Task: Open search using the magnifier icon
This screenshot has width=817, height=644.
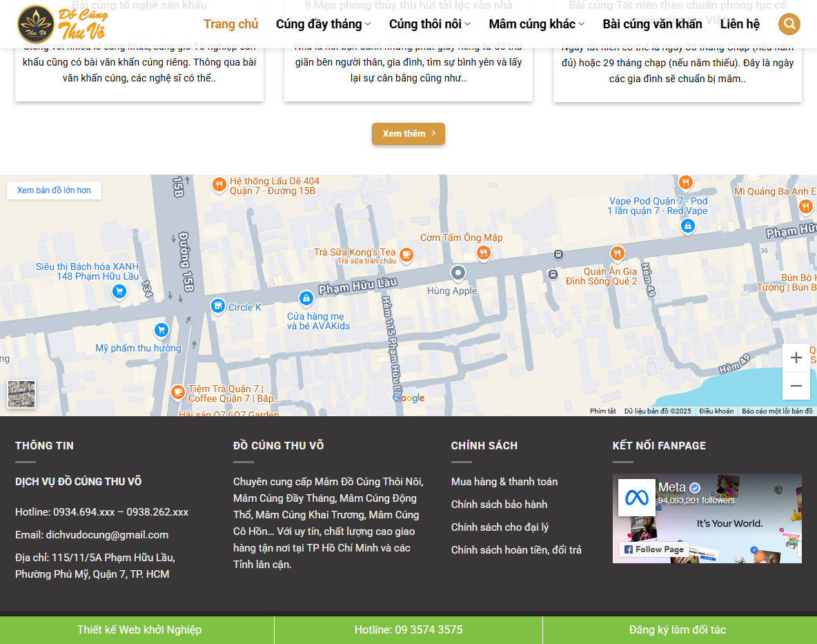Action: (x=789, y=23)
